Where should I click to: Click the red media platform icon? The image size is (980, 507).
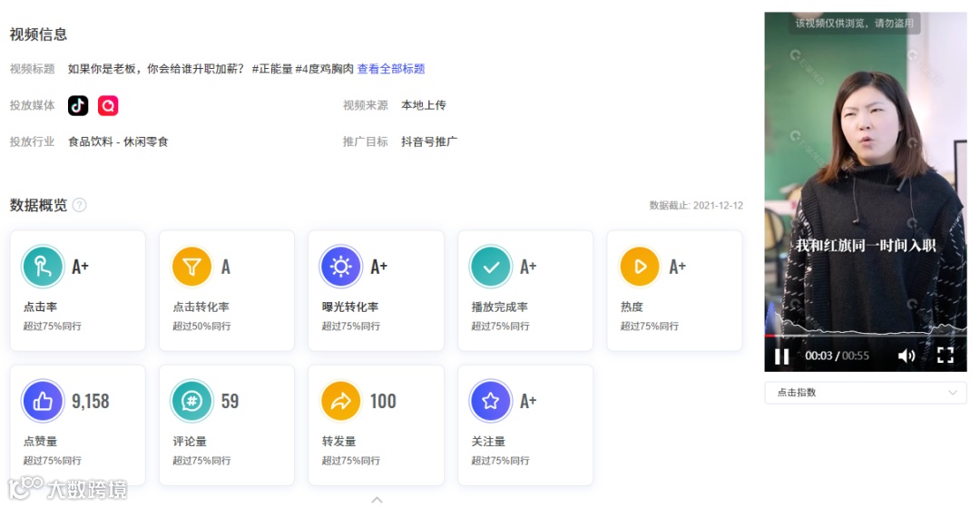point(108,105)
